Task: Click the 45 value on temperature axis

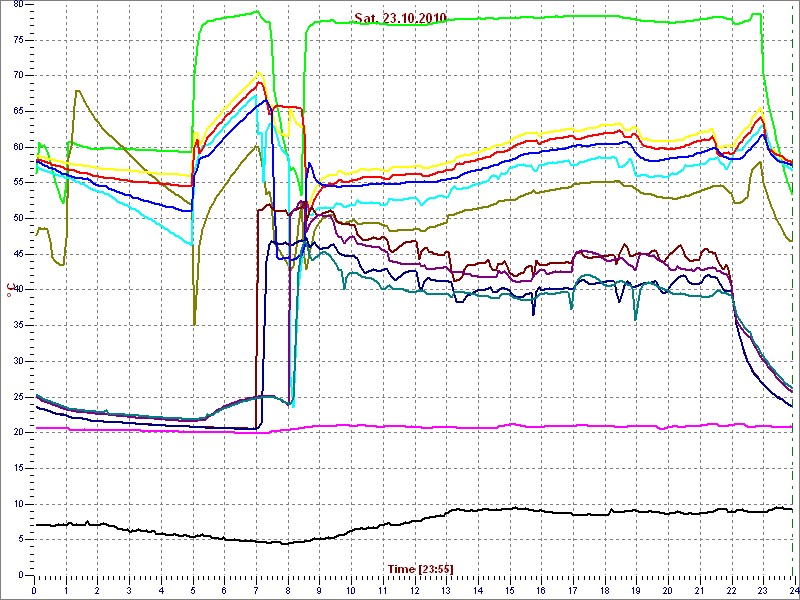Action: point(18,254)
